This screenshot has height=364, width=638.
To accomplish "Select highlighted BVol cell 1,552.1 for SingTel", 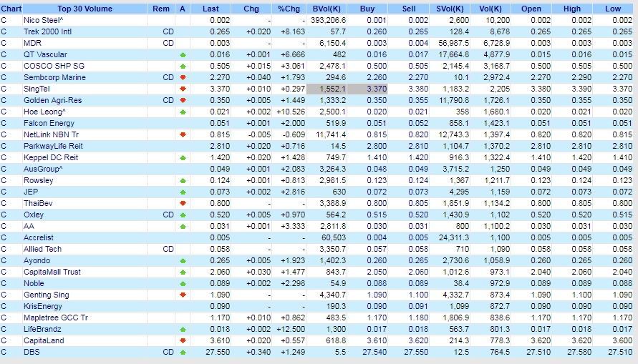I will click(x=327, y=89).
